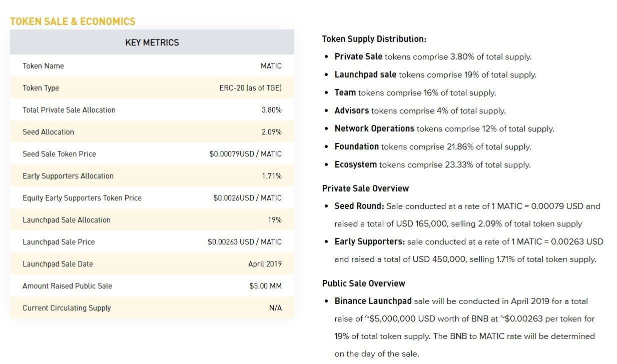Click the bold Binance Launchpad text
This screenshot has width=617, height=364.
373,301
